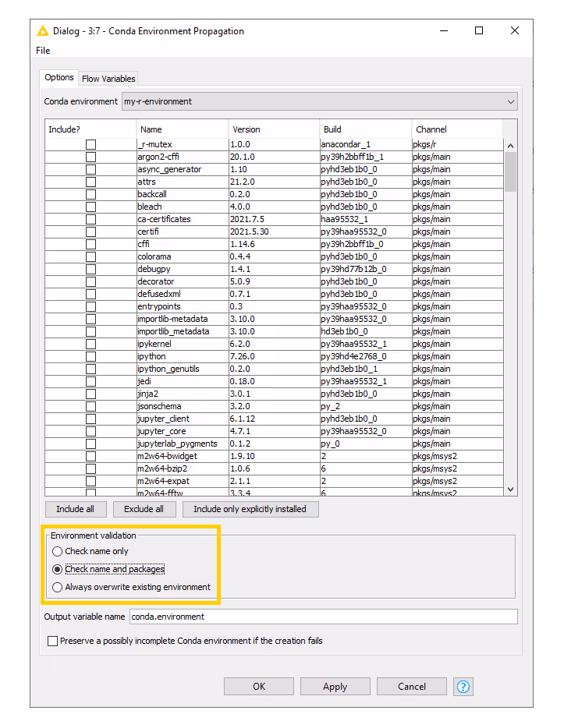Click the scrollbar up arrow in package list
Screen dimensions: 564x728
(x=510, y=145)
